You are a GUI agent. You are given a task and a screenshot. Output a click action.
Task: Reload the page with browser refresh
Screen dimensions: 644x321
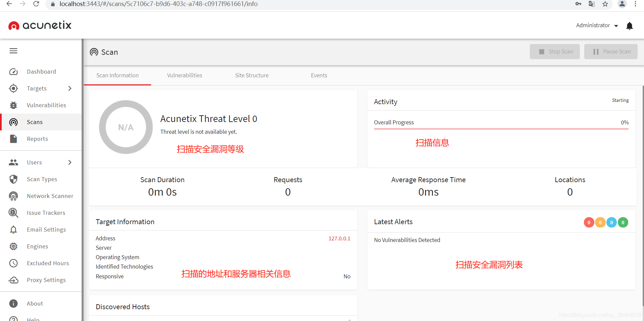tap(36, 4)
